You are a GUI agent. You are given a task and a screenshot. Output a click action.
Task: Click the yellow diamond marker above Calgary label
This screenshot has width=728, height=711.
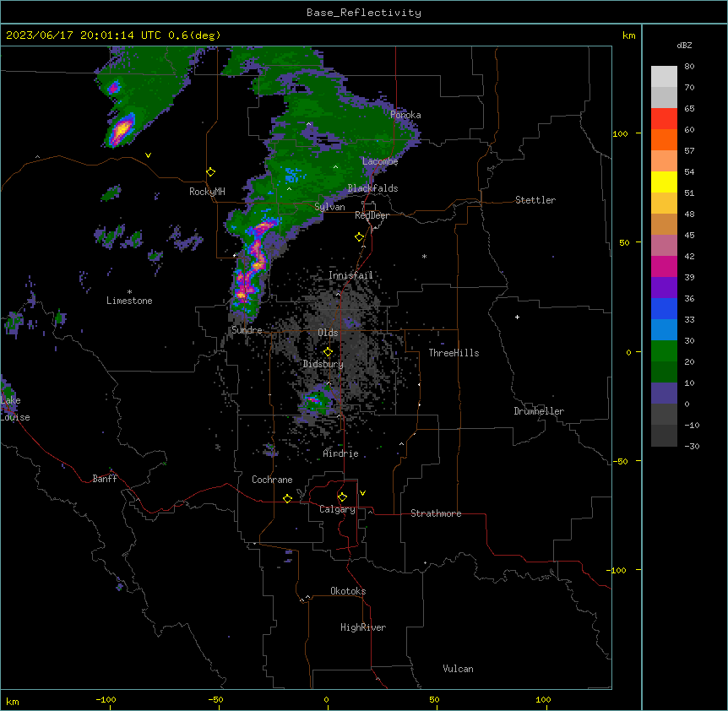pyautogui.click(x=342, y=497)
